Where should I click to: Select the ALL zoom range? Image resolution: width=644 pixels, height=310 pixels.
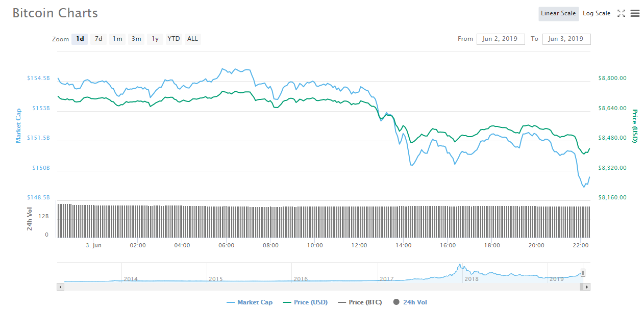(192, 39)
